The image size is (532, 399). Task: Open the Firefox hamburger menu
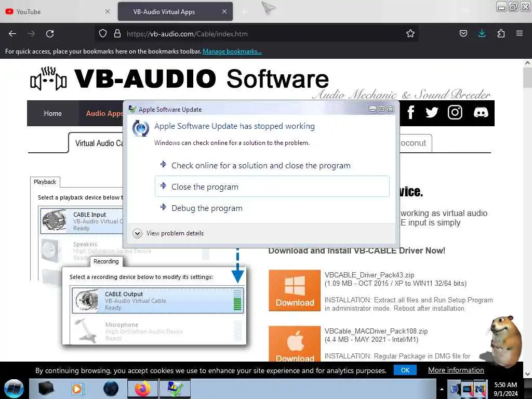519,34
